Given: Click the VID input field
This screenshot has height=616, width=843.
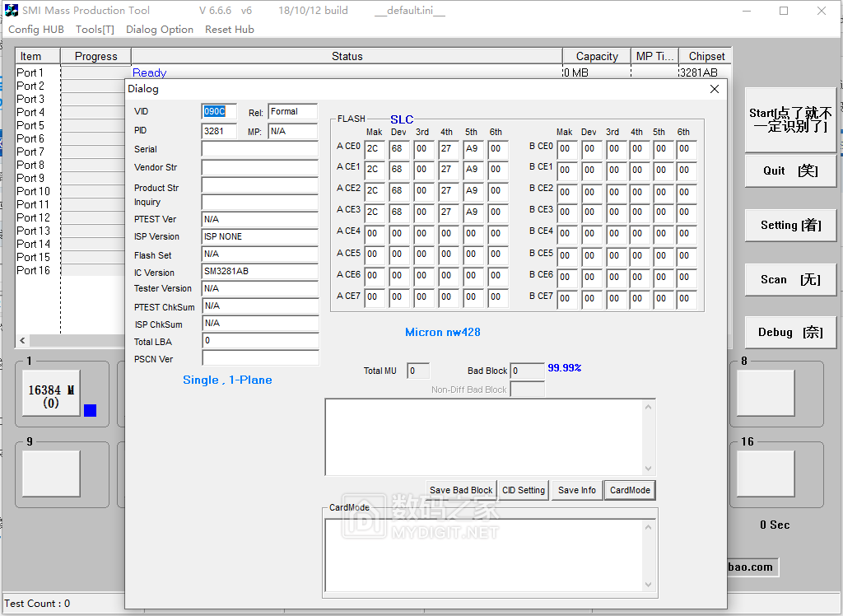Looking at the screenshot, I should (219, 112).
